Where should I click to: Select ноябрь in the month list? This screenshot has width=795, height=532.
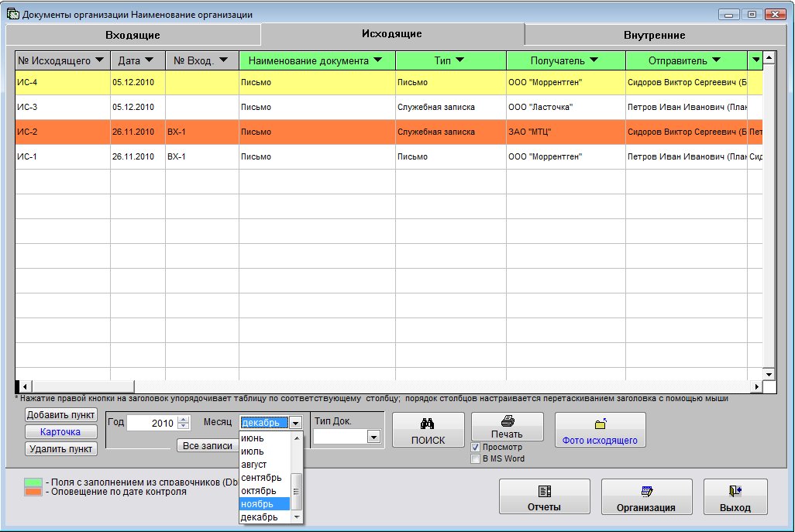click(x=265, y=504)
